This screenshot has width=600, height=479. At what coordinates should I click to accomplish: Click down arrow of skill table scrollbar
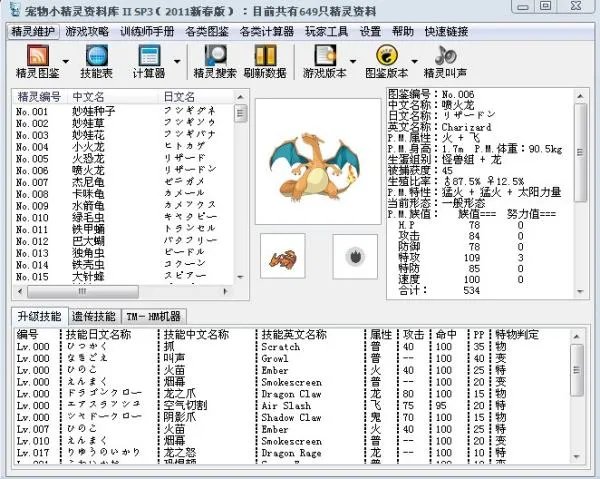point(577,457)
